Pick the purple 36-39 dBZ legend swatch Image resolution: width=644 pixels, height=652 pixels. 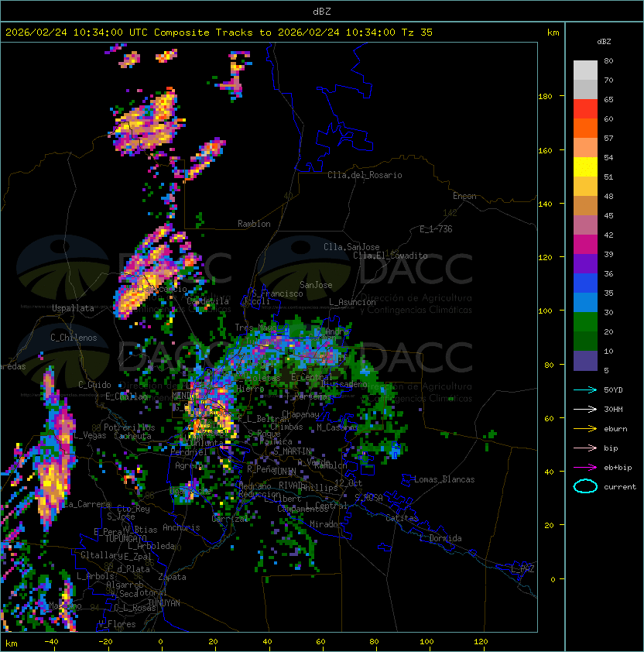coord(585,264)
